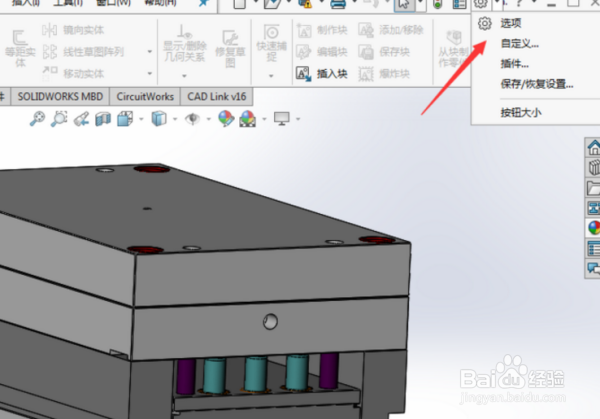Click the 插入块 insert block tool
The height and width of the screenshot is (419, 600).
click(322, 73)
